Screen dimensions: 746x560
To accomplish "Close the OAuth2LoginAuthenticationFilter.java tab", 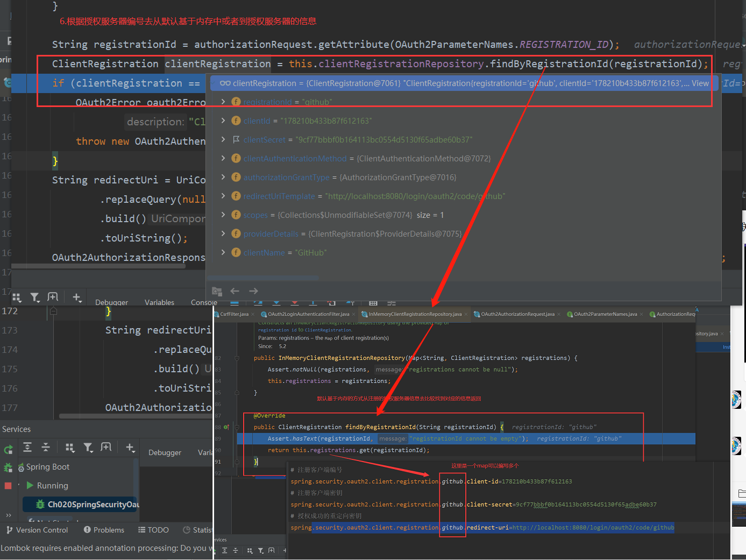I will pyautogui.click(x=353, y=314).
